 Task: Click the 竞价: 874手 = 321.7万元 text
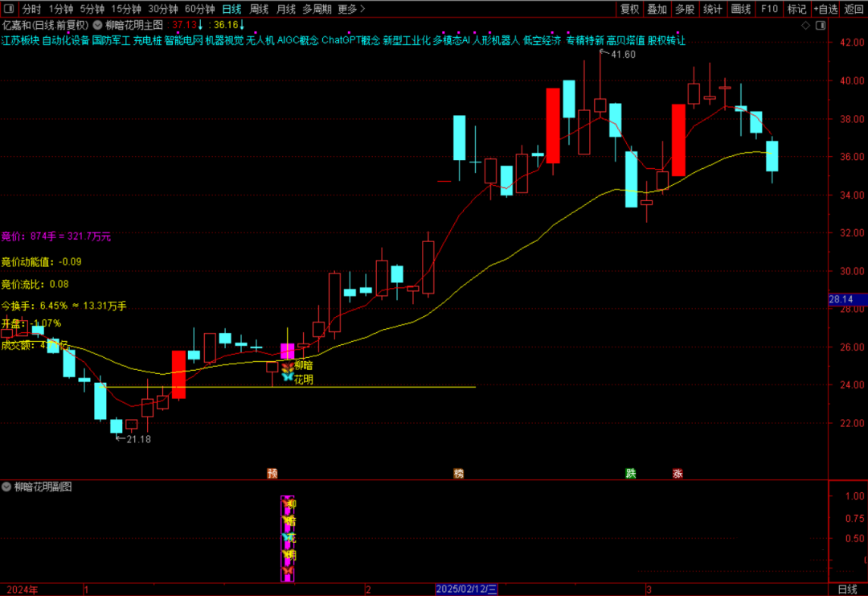click(56, 236)
